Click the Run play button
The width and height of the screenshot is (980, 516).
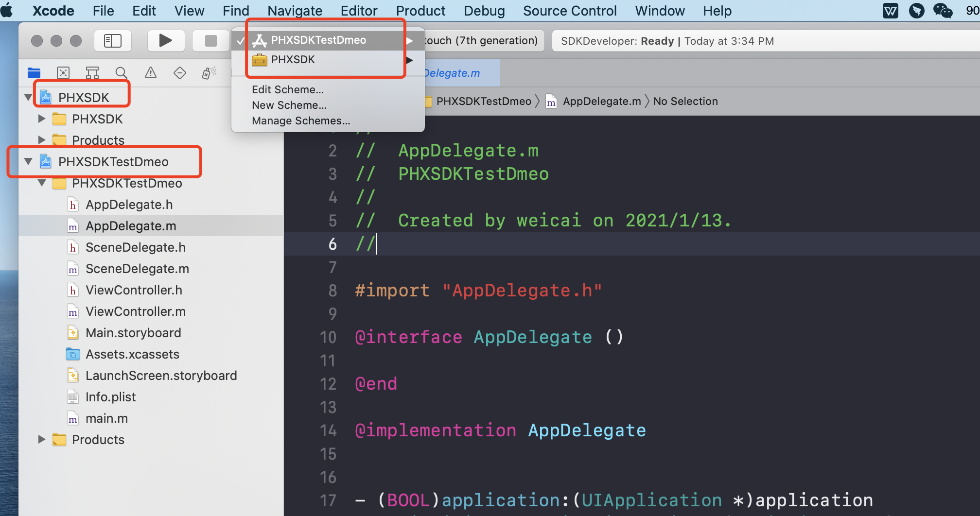tap(166, 40)
